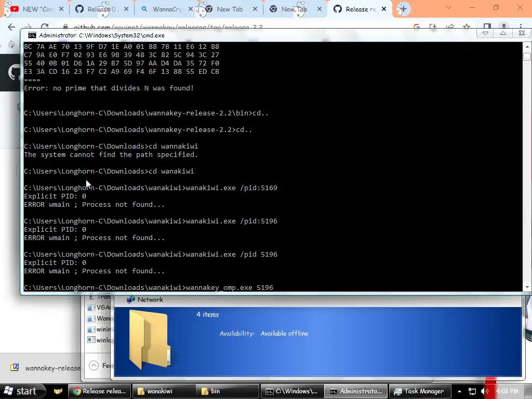The image size is (532, 399).
Task: Click the handshake quick launch icon
Action: tap(58, 392)
